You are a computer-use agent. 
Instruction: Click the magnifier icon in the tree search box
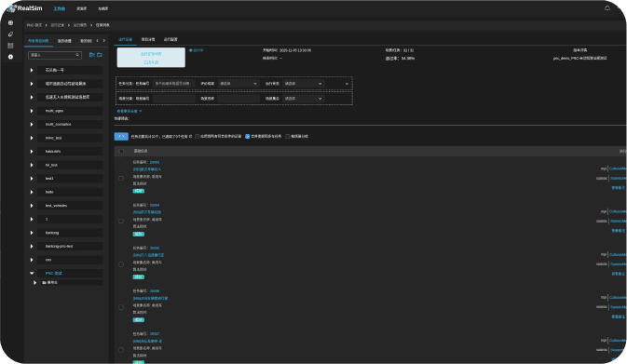[77, 55]
